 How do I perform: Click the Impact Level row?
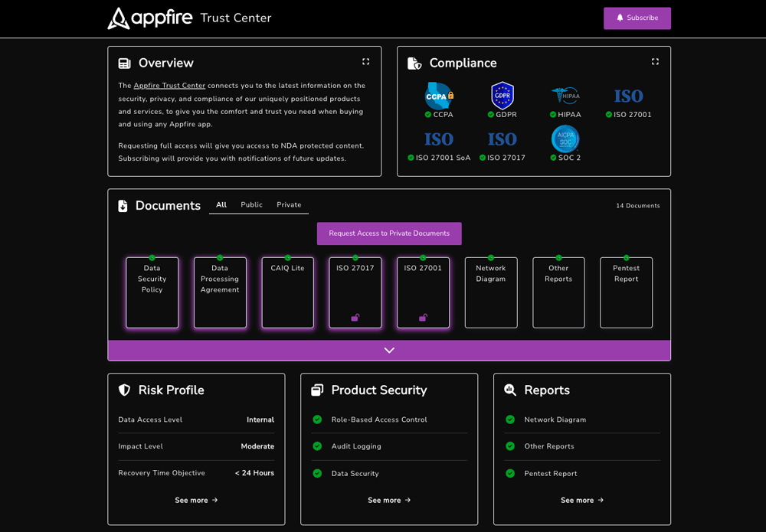tap(196, 446)
